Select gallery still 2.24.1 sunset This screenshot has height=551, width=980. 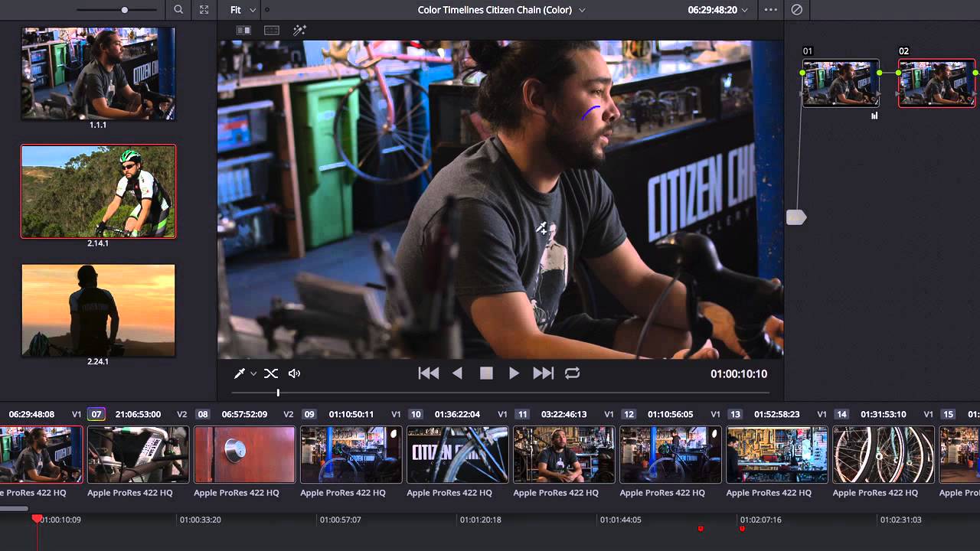point(98,310)
